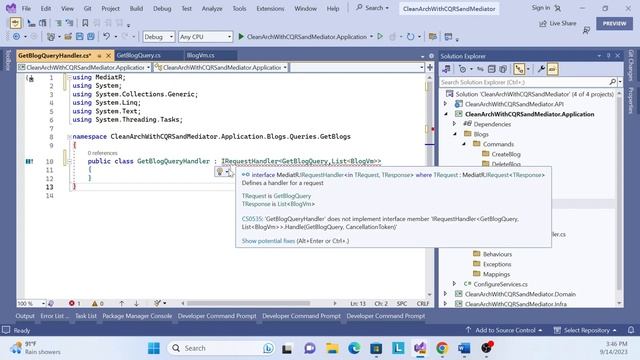Screen dimensions: 640x360
Task: Open the member navigation dropdown above the editor
Action: tap(357, 67)
